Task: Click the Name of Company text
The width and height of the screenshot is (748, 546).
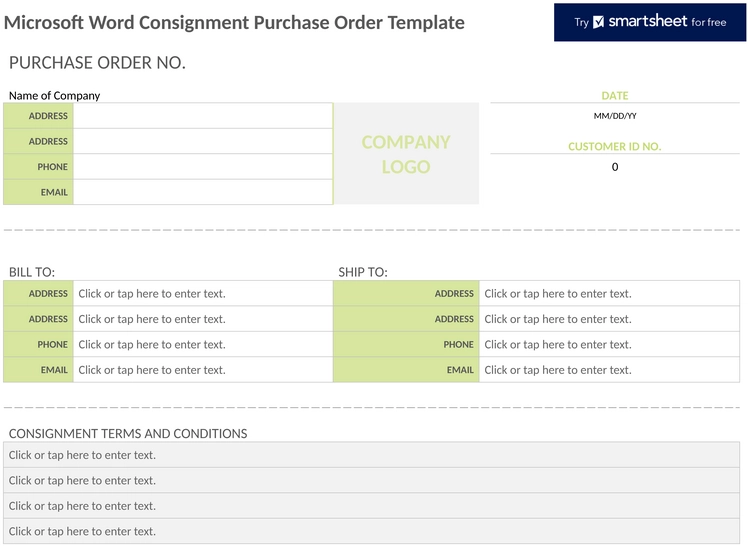Action: click(x=54, y=95)
